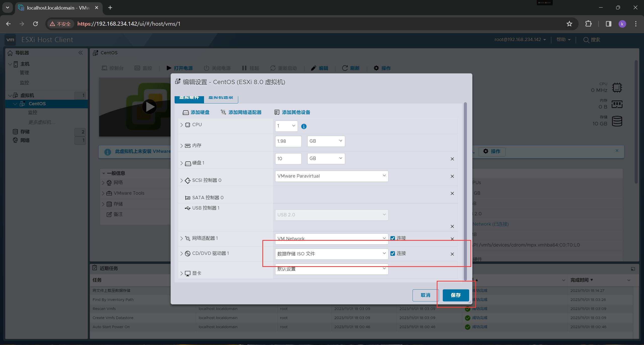The height and width of the screenshot is (345, 644).
Task: Click the VM console preview play button
Action: click(x=149, y=107)
